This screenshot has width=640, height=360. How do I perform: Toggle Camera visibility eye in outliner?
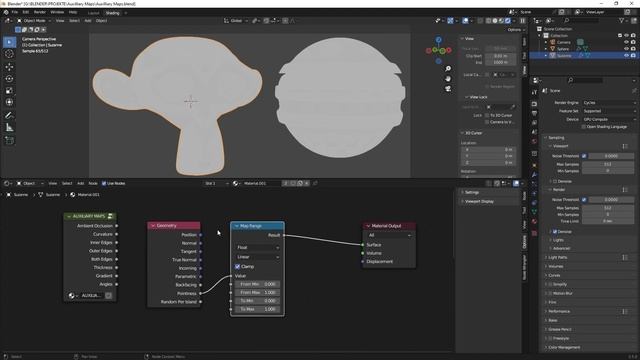(x=626, y=42)
